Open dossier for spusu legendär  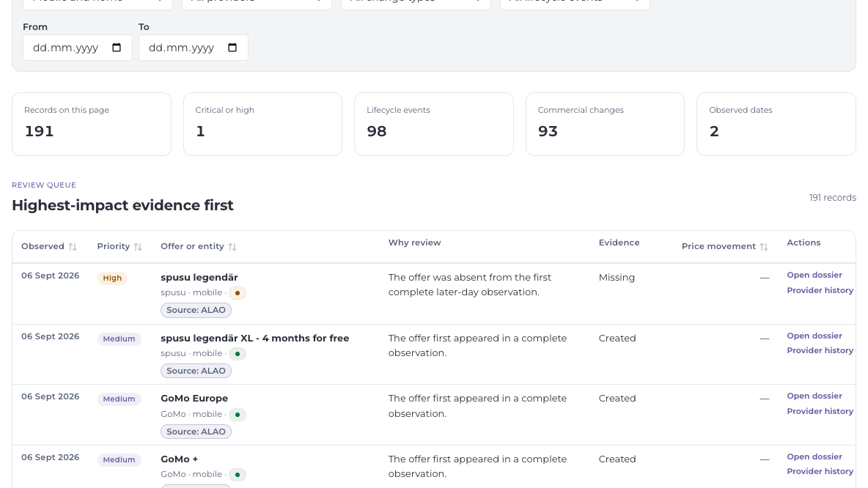click(814, 275)
